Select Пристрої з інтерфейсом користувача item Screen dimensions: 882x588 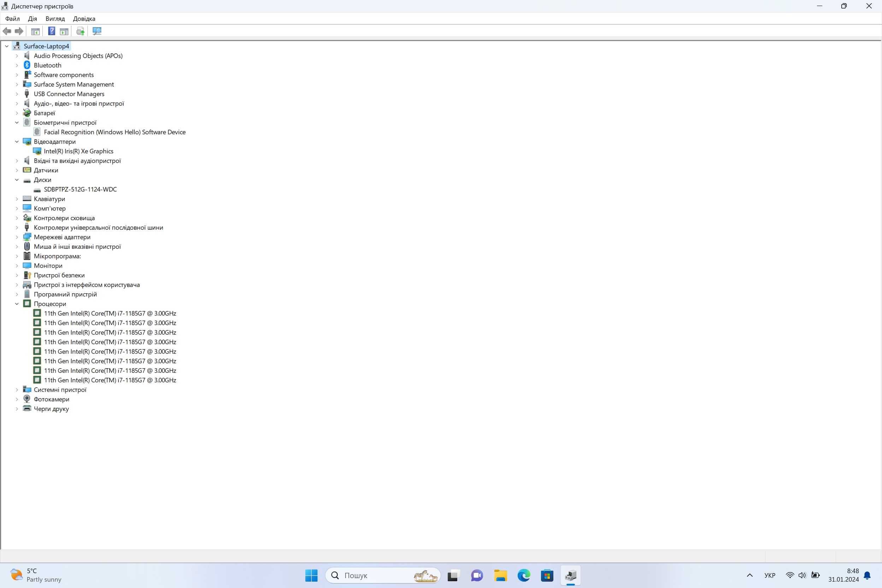[x=87, y=284]
